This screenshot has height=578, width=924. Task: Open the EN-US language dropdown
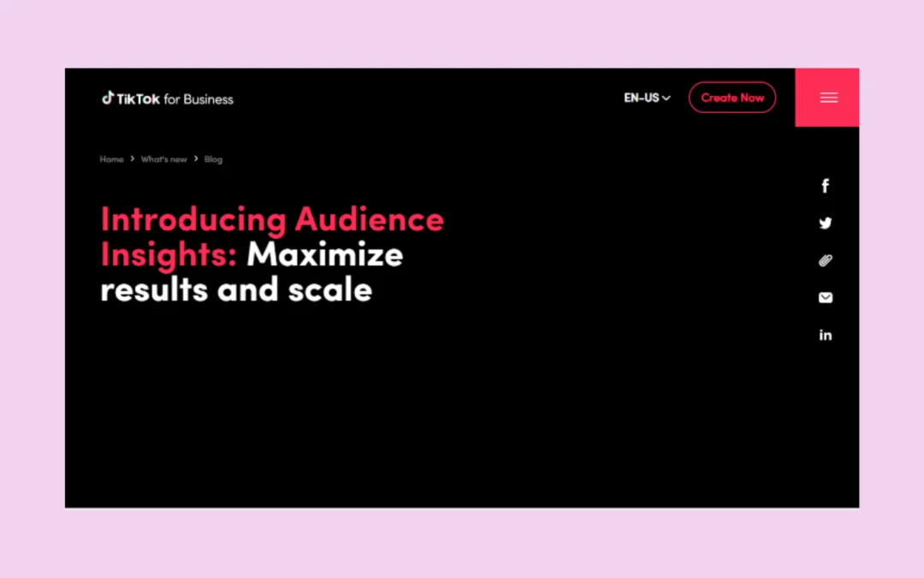(647, 98)
